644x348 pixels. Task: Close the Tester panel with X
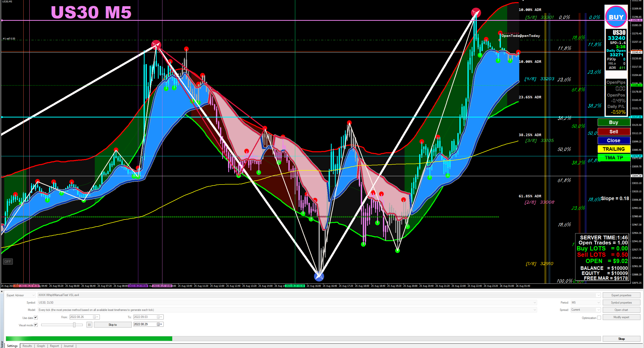coord(2,291)
